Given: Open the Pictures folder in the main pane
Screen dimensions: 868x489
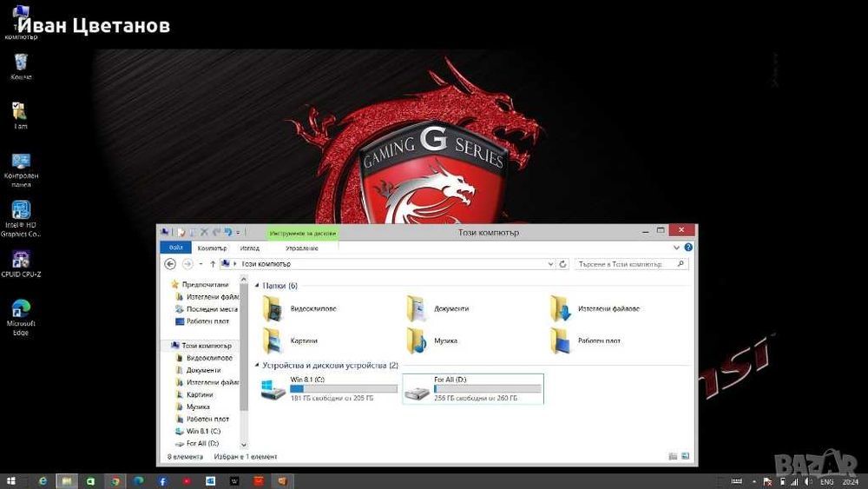Looking at the screenshot, I should pyautogui.click(x=291, y=340).
